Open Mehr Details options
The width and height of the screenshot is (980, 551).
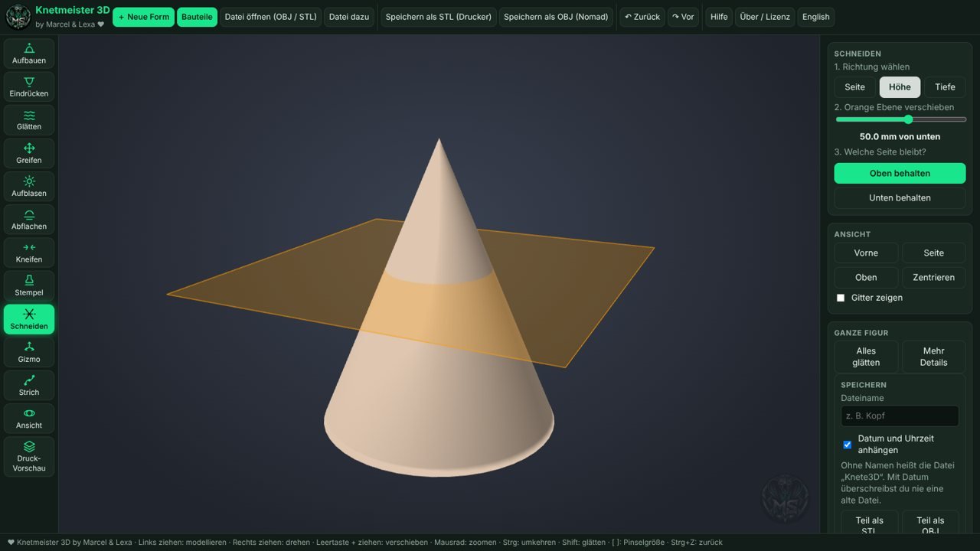(933, 357)
